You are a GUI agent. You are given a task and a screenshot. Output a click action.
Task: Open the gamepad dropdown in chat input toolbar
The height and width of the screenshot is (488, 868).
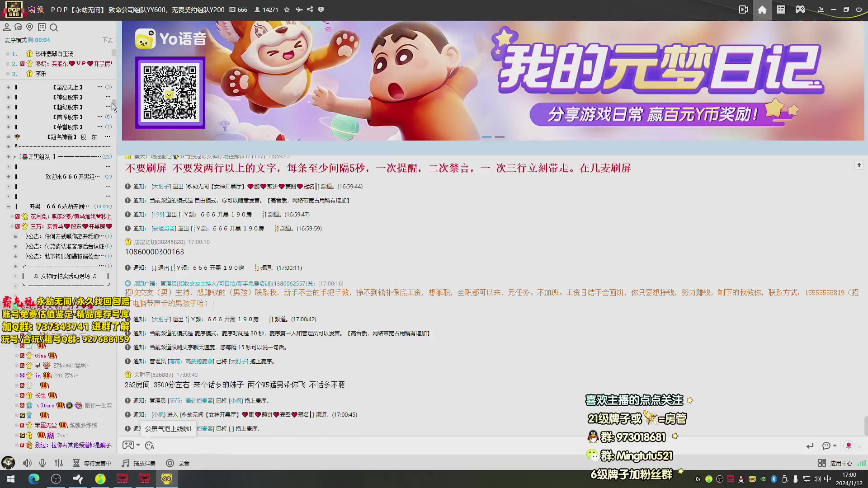coord(131,445)
